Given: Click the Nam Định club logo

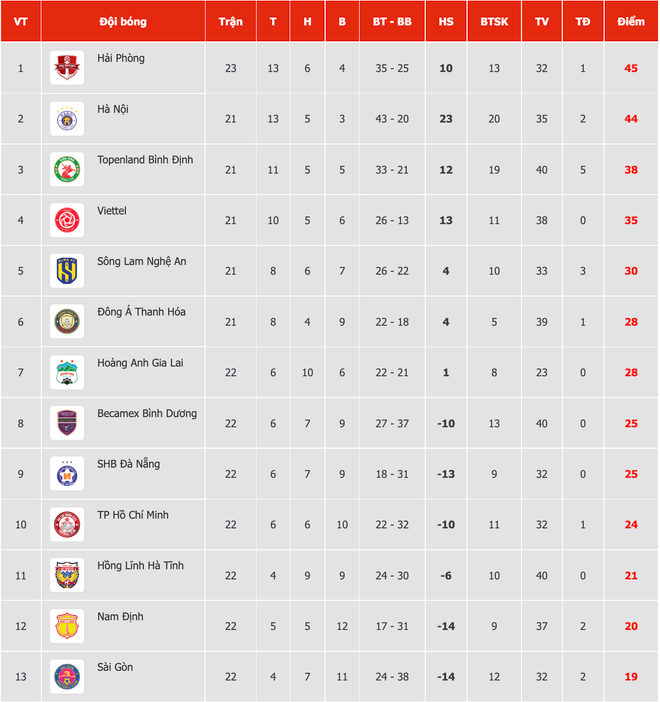Looking at the screenshot, I should click(x=68, y=626).
